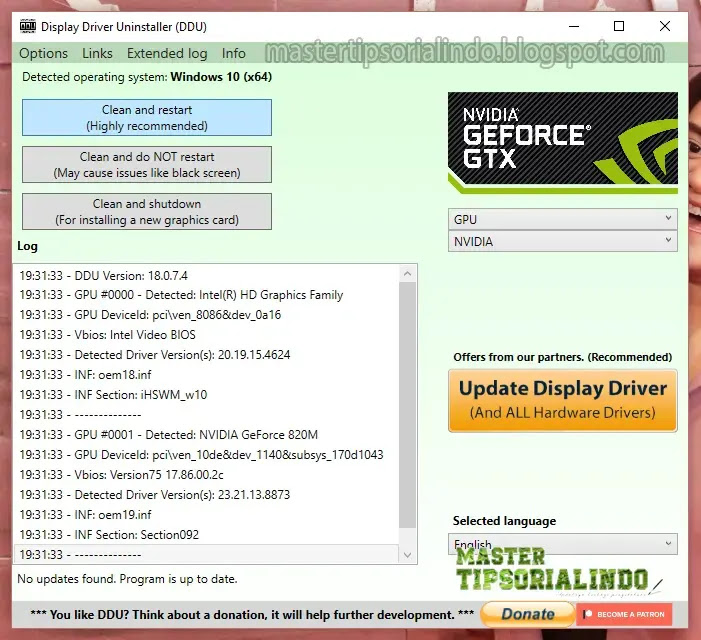Open the Extended log menu
Screen dimensions: 701x640
pos(167,54)
